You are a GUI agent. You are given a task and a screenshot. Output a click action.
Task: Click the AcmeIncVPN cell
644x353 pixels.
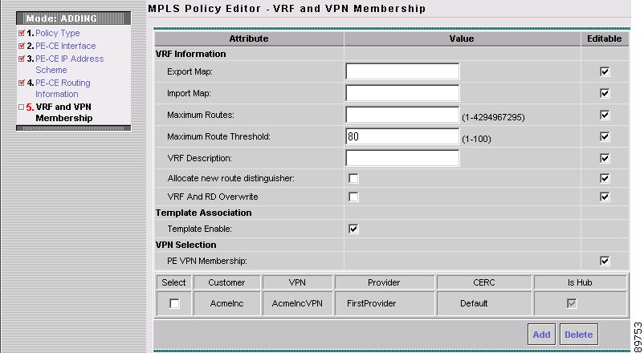[x=297, y=303]
